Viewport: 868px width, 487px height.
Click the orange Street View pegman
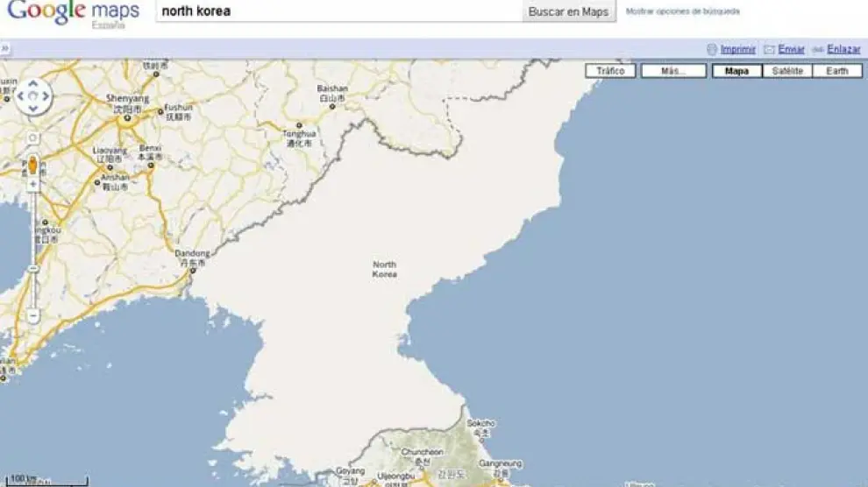pos(33,164)
